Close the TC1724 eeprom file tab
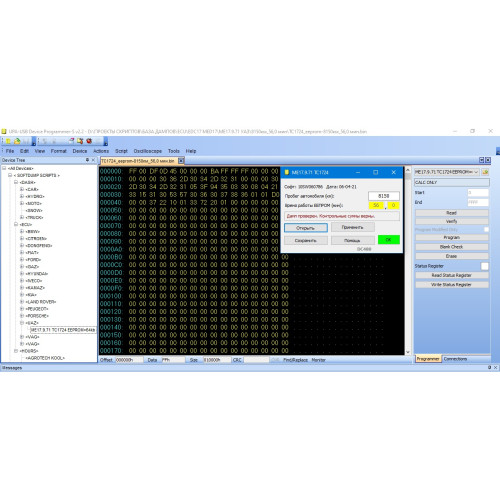This screenshot has width=500, height=500. click(181, 161)
